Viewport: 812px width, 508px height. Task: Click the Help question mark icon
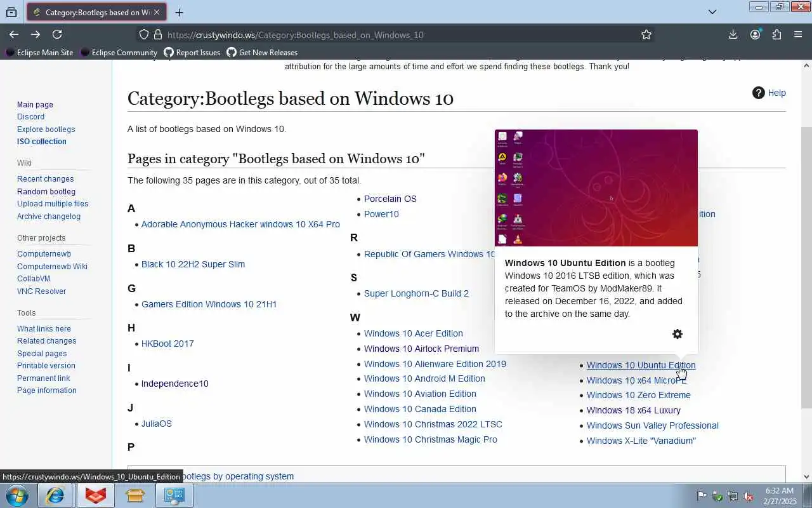(x=759, y=93)
